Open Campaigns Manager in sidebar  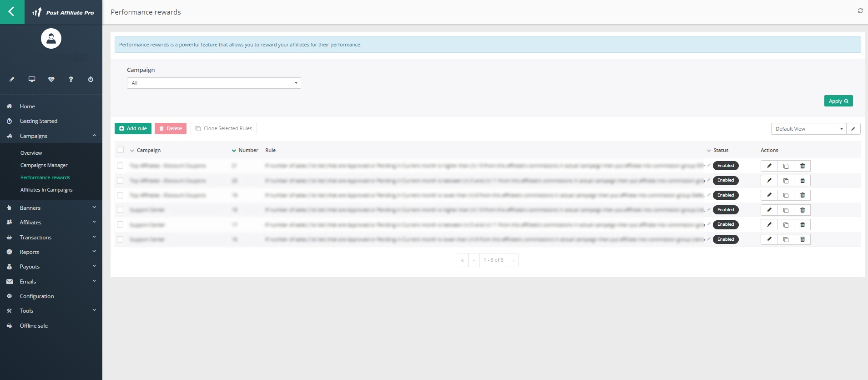click(x=44, y=165)
